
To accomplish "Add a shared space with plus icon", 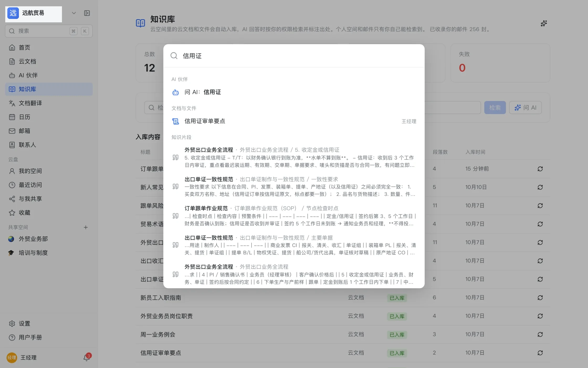I will click(86, 227).
